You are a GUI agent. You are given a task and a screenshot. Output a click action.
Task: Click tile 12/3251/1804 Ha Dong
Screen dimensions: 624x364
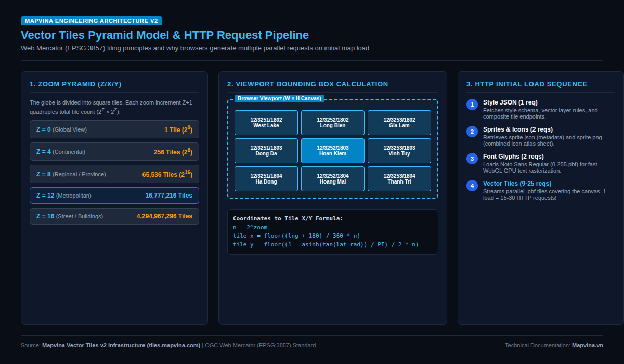tap(266, 179)
